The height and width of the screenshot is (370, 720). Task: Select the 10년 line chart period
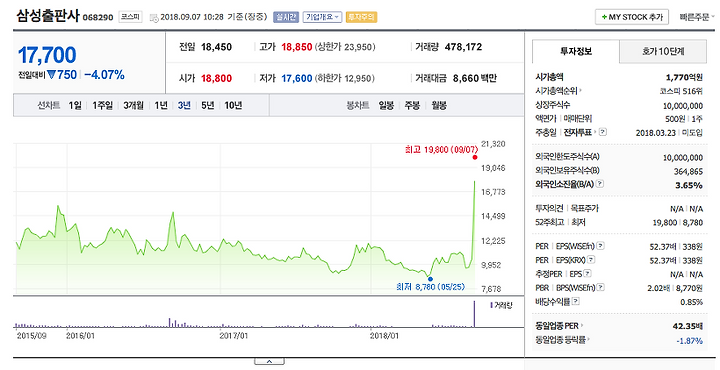(x=233, y=106)
